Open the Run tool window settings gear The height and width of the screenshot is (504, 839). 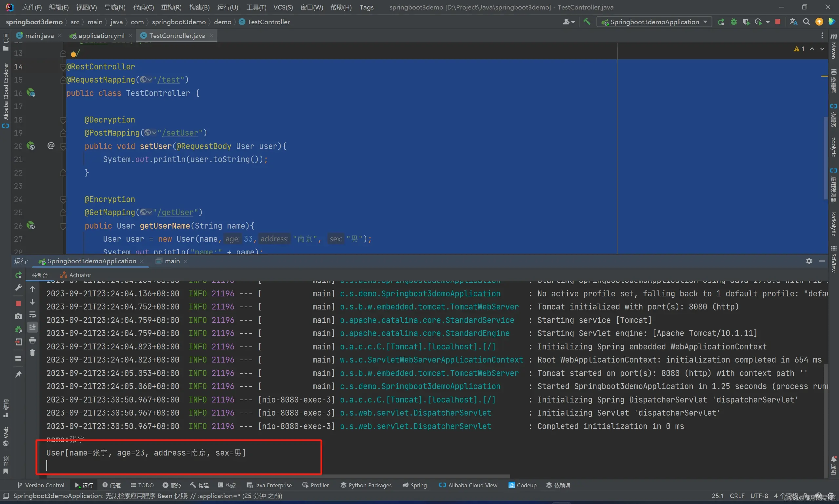pos(809,261)
